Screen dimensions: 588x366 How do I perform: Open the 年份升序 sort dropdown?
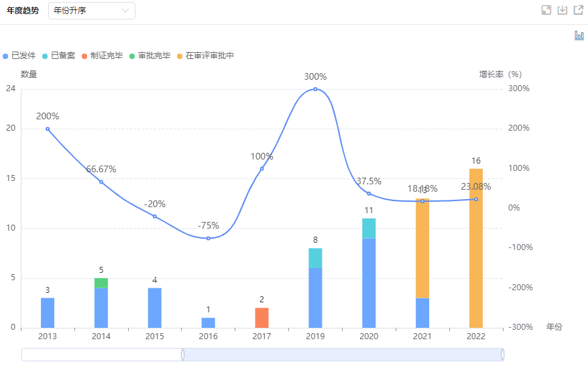(91, 11)
